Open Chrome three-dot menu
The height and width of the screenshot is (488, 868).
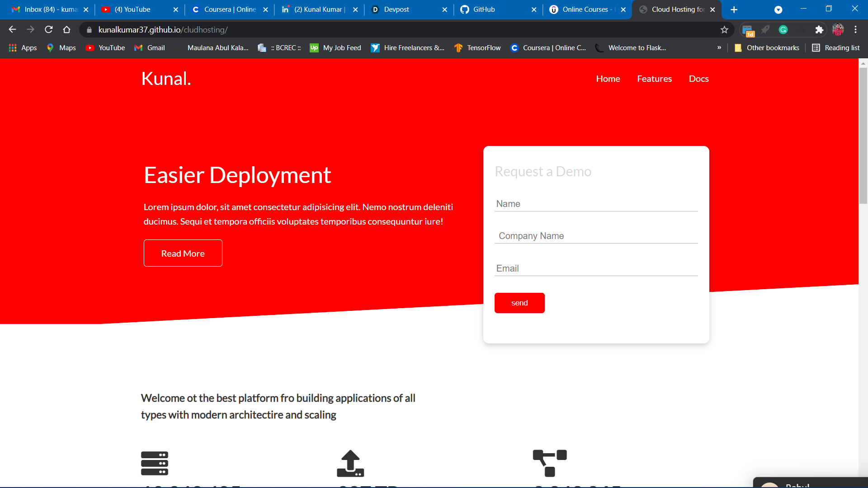pos(855,30)
